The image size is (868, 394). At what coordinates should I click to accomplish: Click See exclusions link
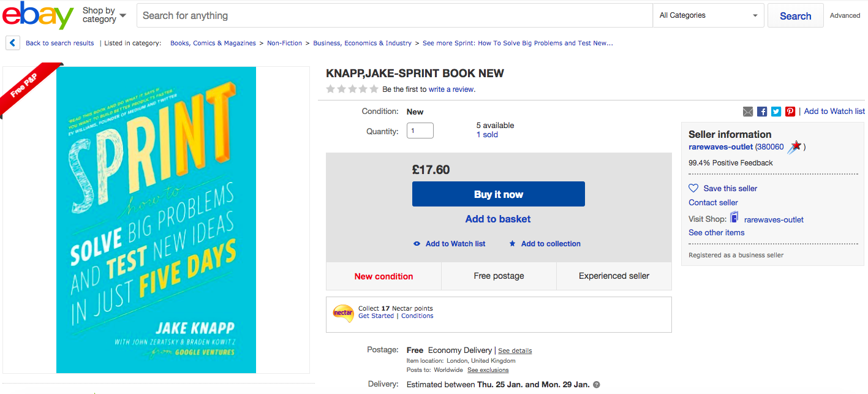point(488,370)
